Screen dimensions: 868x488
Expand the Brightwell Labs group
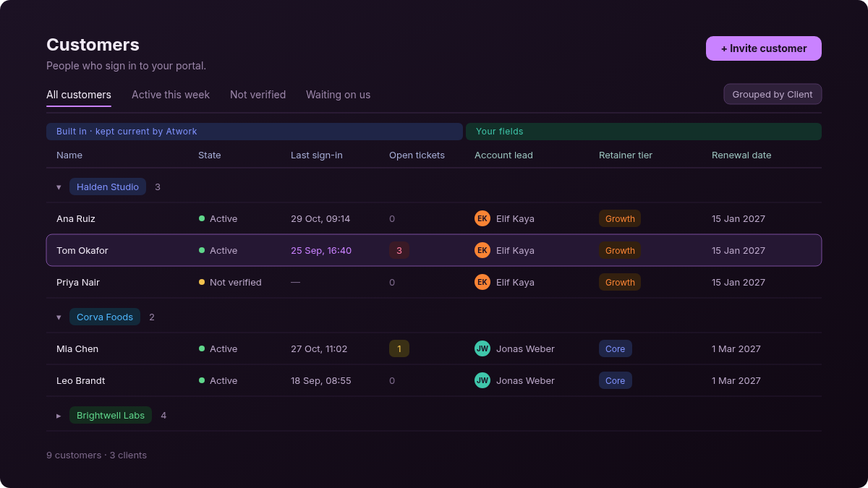tap(59, 416)
